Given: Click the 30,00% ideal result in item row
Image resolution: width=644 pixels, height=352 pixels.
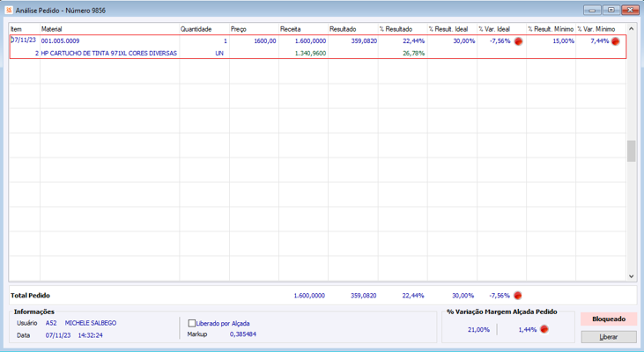Looking at the screenshot, I should 464,41.
